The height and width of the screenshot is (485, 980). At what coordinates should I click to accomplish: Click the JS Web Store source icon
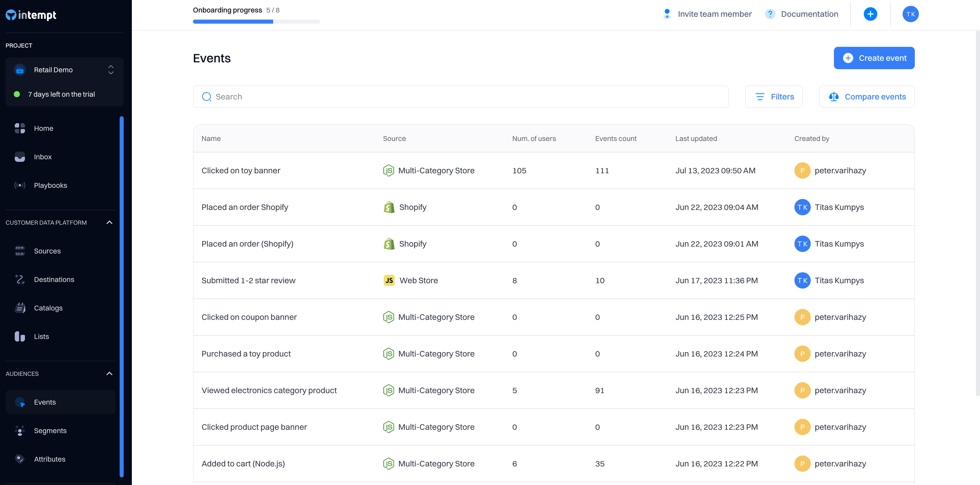click(x=389, y=280)
